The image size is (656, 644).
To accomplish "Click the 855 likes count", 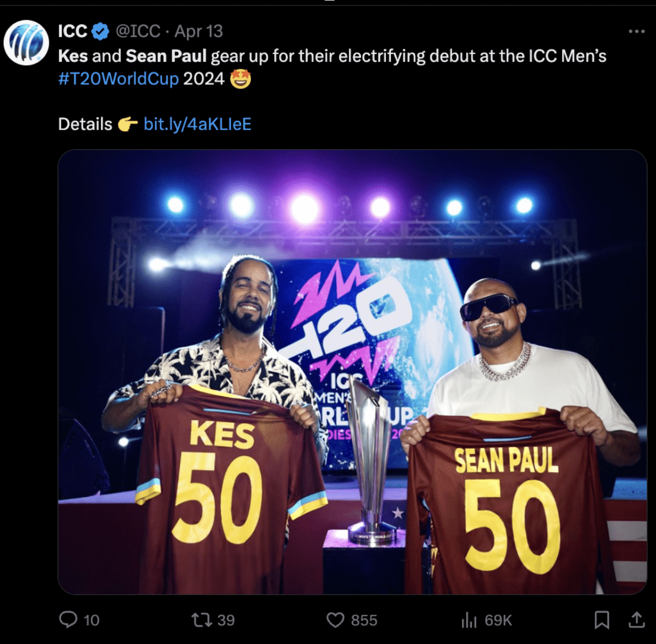I will point(364,620).
